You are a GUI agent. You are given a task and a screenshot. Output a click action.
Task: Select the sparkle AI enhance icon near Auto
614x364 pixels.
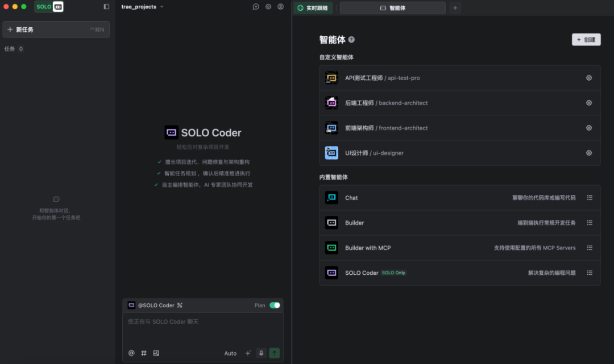click(248, 353)
